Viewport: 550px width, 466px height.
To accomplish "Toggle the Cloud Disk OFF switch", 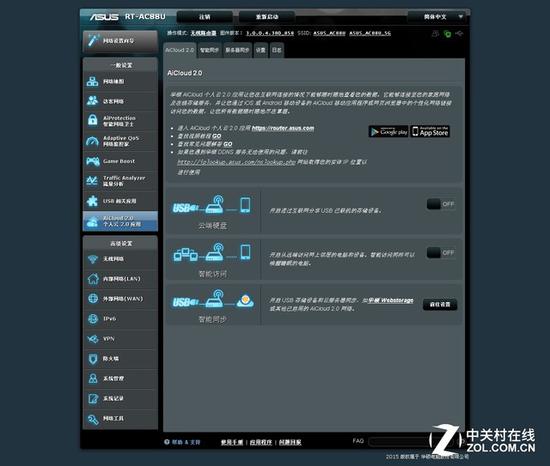I will point(441,204).
